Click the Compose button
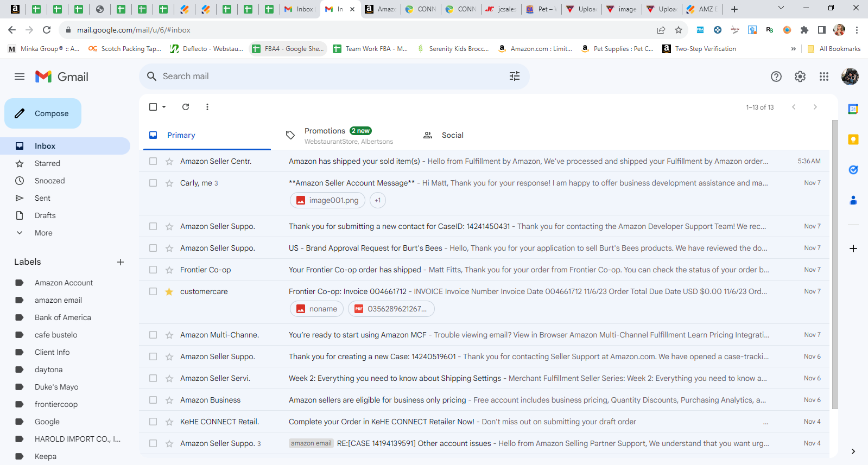 tap(43, 113)
